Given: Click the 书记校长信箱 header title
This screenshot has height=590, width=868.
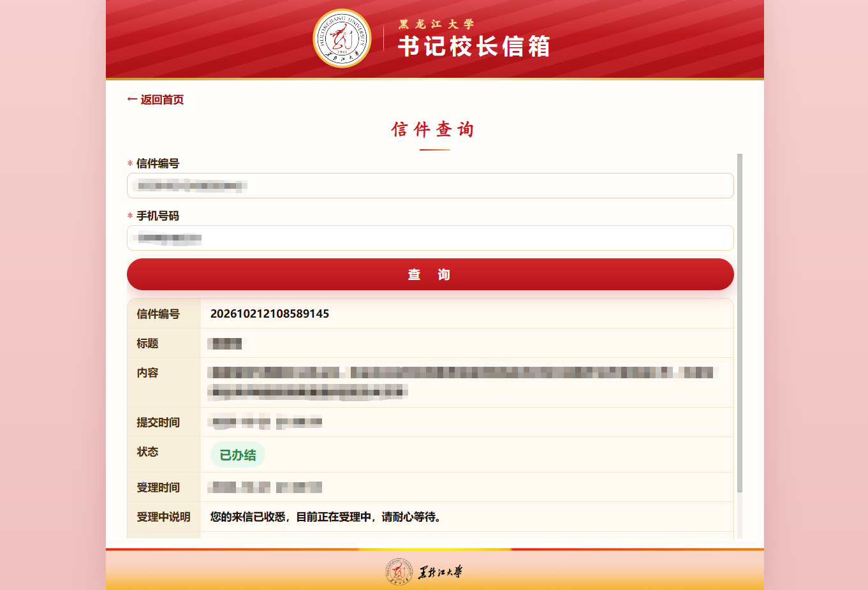Looking at the screenshot, I should pos(474,47).
